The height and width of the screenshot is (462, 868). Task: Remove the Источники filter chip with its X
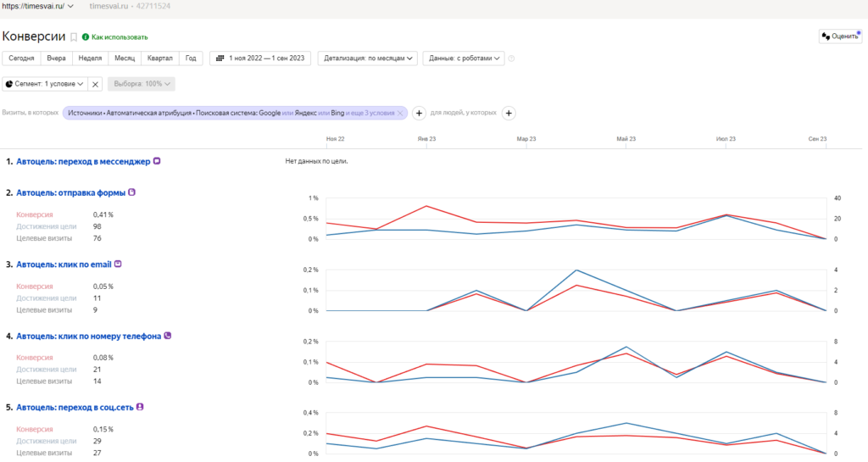[x=400, y=113]
